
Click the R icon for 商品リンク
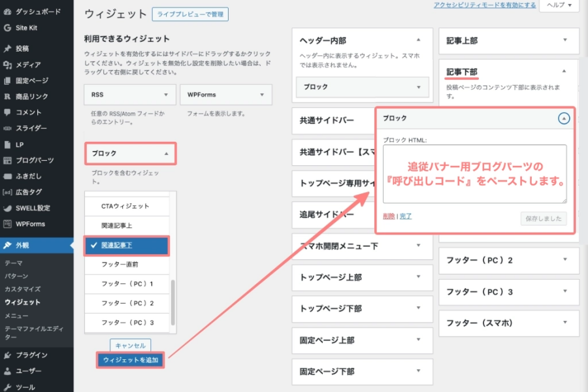coord(7,97)
